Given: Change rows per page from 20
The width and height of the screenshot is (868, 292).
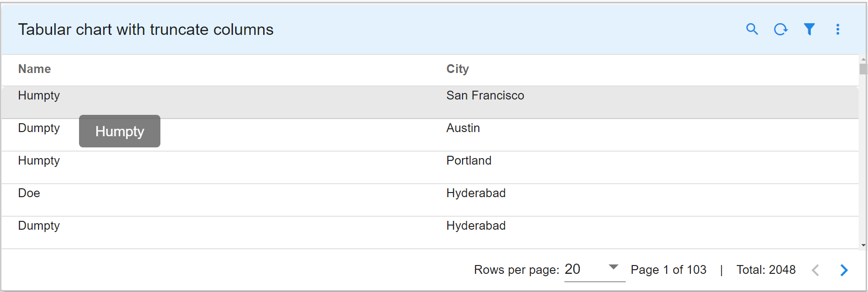Looking at the screenshot, I should pyautogui.click(x=573, y=269).
